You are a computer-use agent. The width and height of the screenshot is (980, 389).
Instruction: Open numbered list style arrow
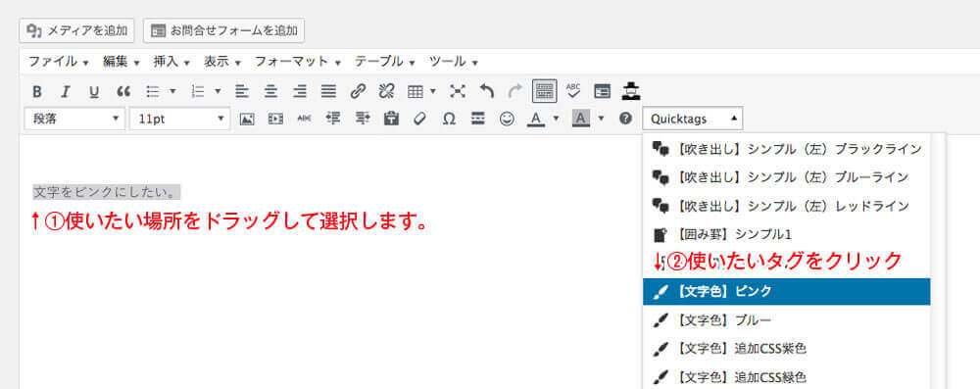(218, 91)
